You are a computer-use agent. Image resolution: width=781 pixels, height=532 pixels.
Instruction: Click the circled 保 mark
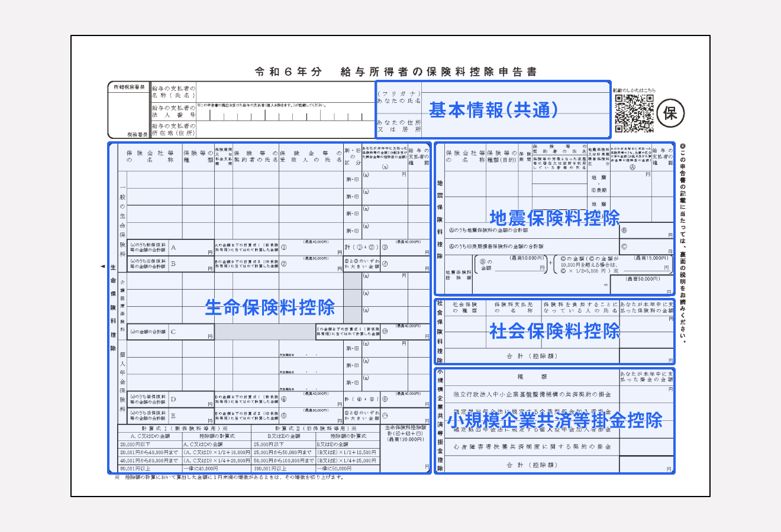[670, 112]
